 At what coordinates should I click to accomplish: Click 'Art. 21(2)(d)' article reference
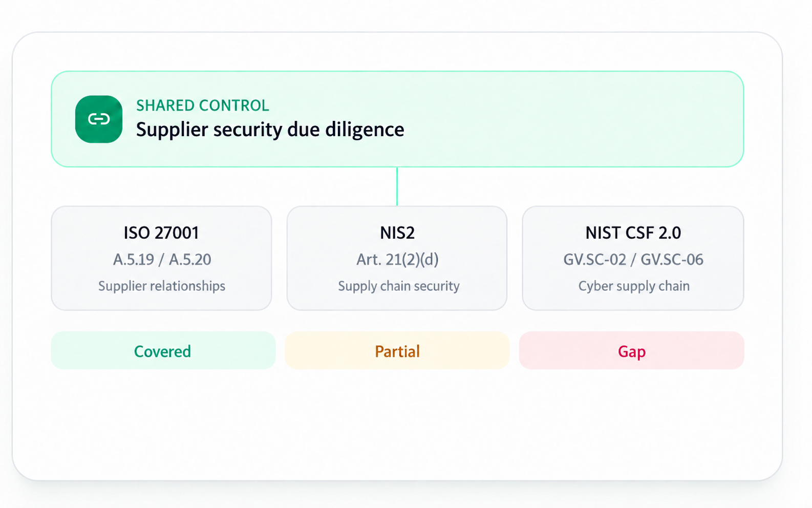click(397, 260)
